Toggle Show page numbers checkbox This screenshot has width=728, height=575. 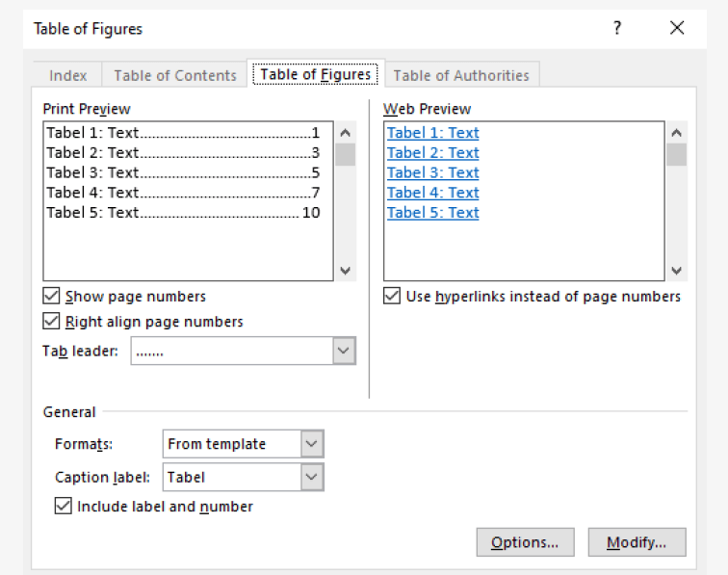52,297
